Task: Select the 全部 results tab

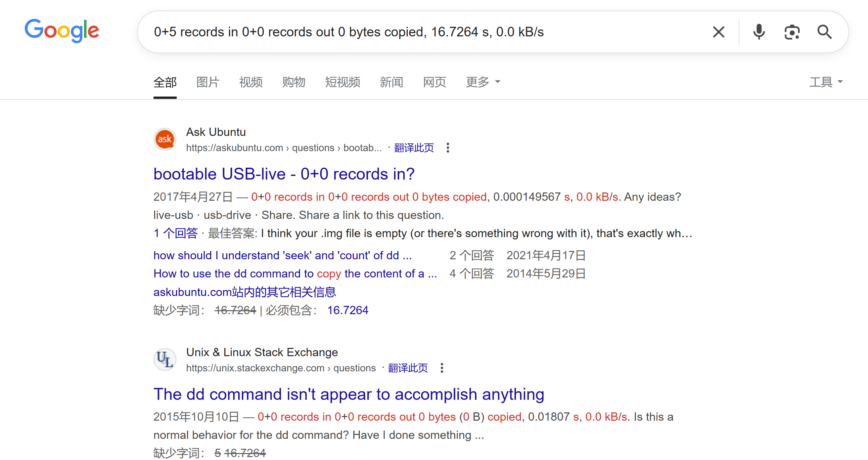Action: [x=165, y=82]
